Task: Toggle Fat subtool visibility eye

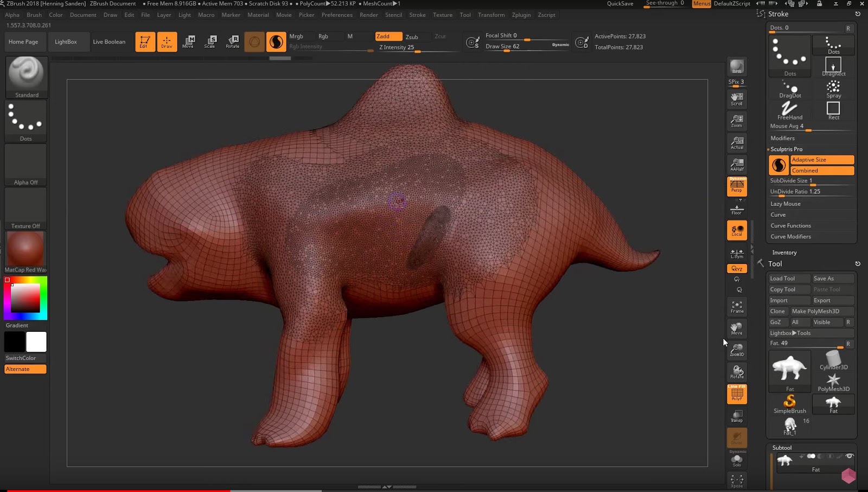Action: pyautogui.click(x=850, y=456)
